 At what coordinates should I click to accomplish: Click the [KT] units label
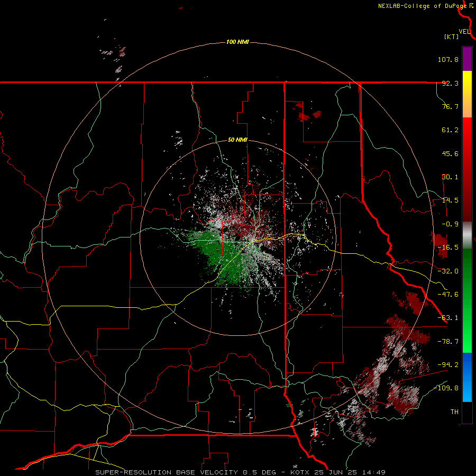pos(452,36)
